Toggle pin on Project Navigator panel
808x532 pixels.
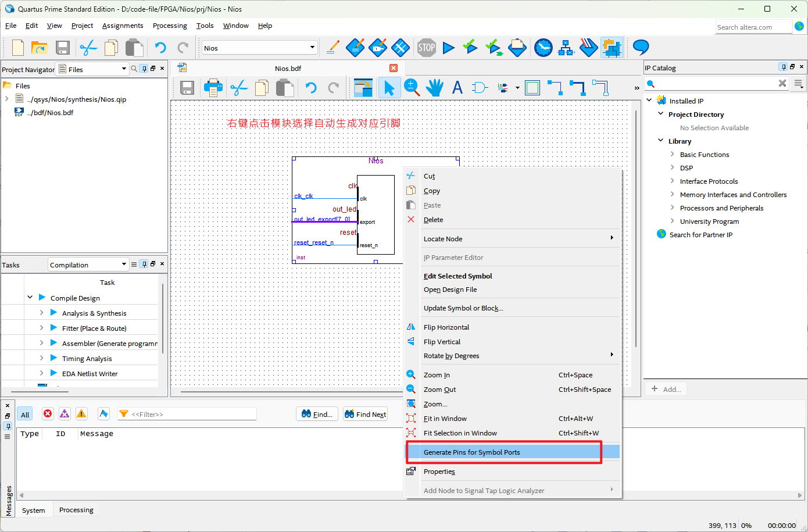pyautogui.click(x=144, y=69)
